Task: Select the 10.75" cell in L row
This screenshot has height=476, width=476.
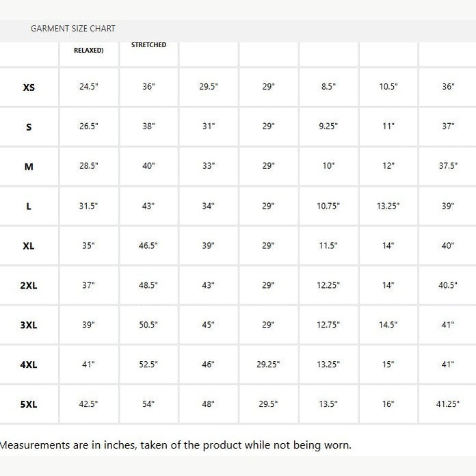Action: (x=328, y=206)
